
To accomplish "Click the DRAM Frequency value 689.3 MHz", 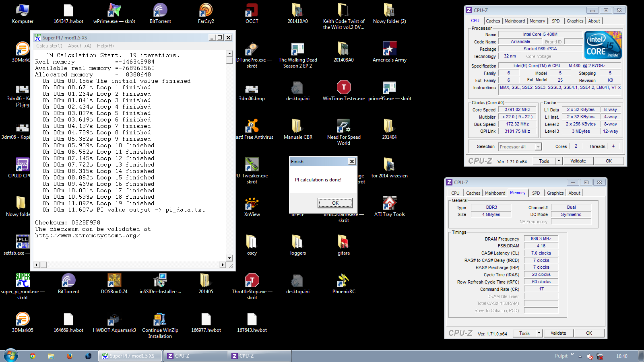I will (541, 239).
